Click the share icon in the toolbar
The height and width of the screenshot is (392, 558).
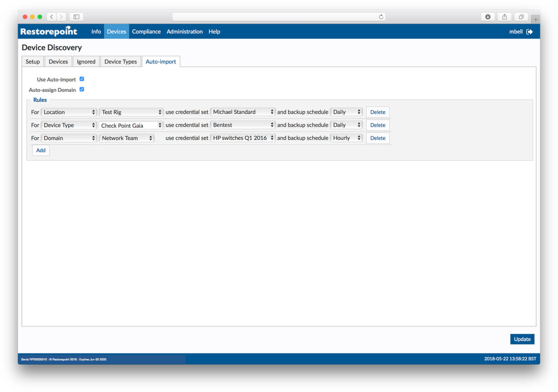pyautogui.click(x=504, y=17)
